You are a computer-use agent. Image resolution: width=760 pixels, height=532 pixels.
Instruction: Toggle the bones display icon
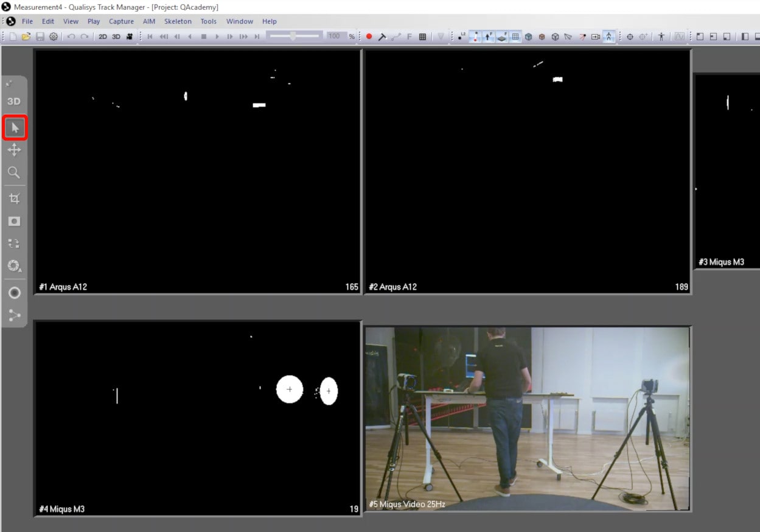pyautogui.click(x=475, y=37)
